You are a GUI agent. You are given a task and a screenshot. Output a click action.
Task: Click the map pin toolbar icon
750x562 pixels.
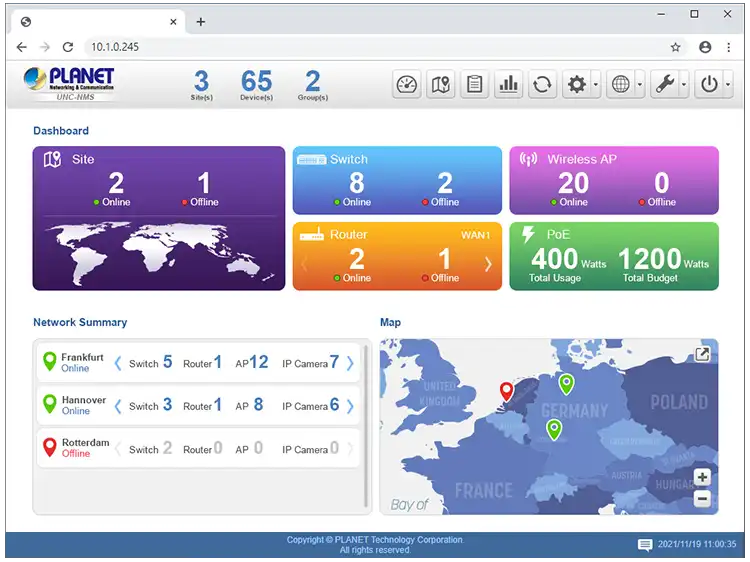pyautogui.click(x=441, y=85)
